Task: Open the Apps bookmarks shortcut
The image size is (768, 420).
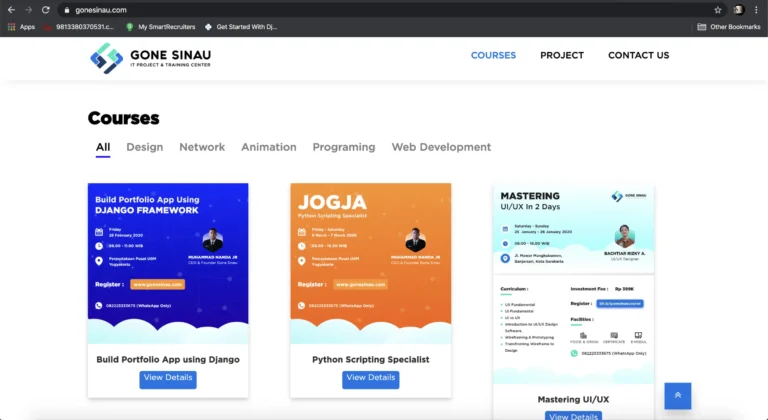Action: (x=21, y=27)
